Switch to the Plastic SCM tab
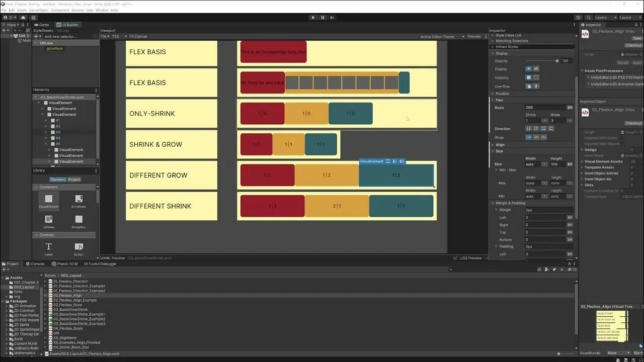644x362 pixels. (x=64, y=263)
